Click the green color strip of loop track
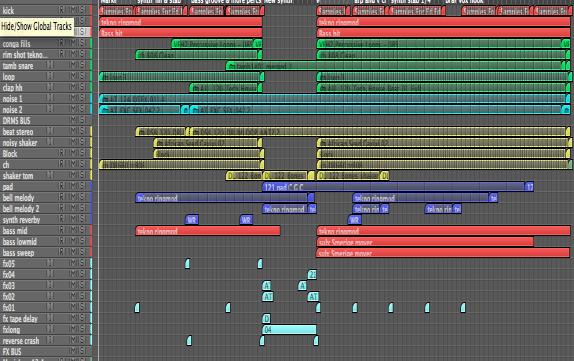This screenshot has width=574, height=361. [91, 76]
